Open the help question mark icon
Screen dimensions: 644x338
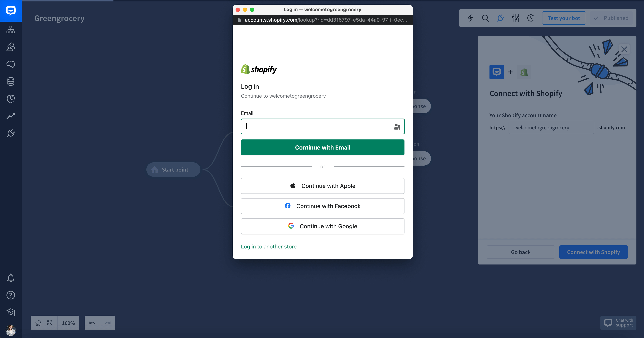11,295
